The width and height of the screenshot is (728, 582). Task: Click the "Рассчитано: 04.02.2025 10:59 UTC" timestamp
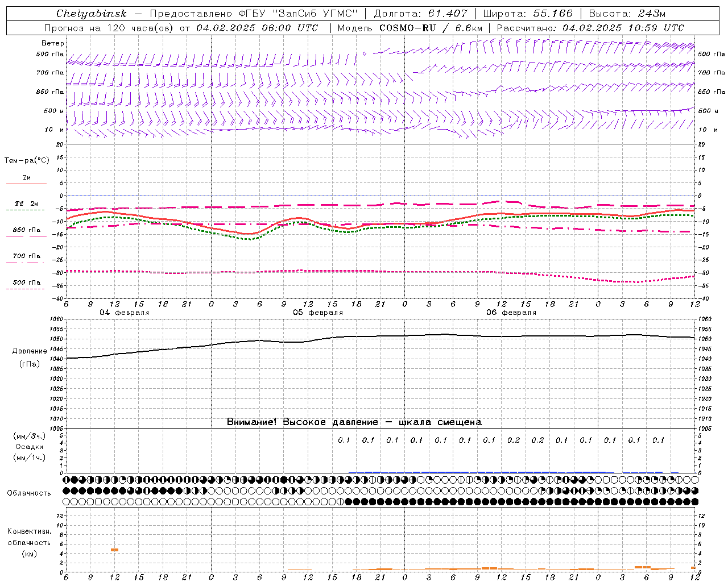coord(590,28)
